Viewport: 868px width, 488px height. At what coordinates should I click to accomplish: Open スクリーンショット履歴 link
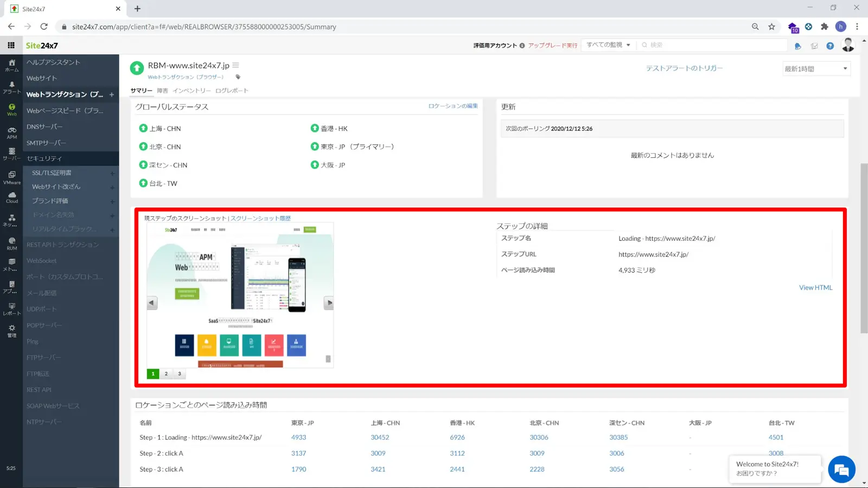click(261, 218)
